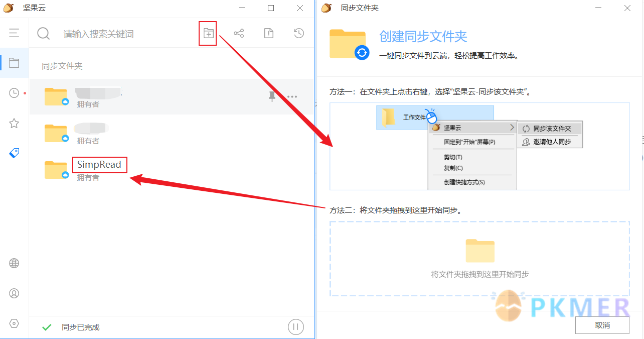
Task: Click the 创建同步文件夹 heading
Action: pyautogui.click(x=423, y=36)
